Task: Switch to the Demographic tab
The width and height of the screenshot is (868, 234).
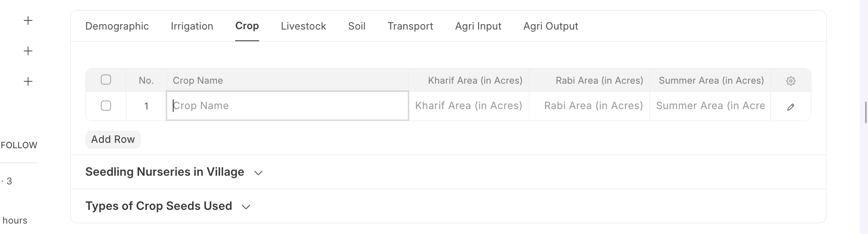Action: (117, 26)
